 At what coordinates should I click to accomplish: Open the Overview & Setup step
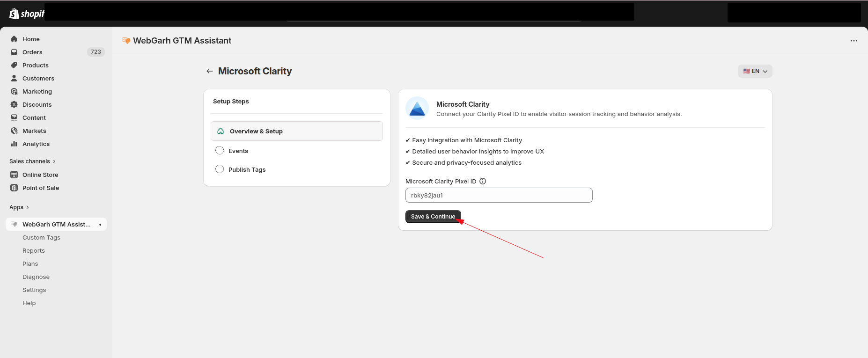(297, 131)
